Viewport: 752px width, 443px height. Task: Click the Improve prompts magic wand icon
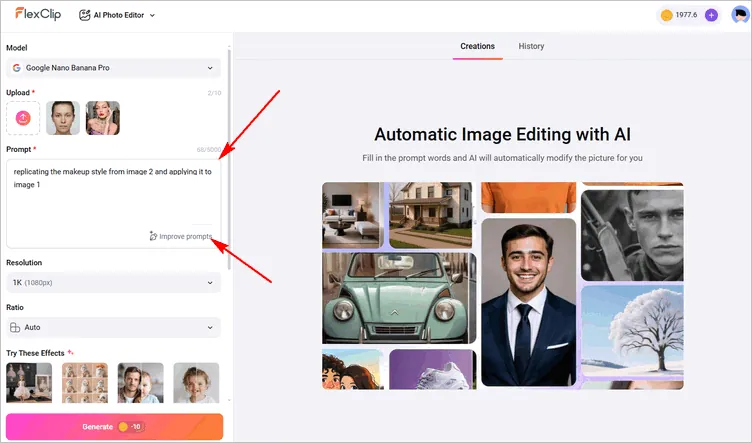click(153, 236)
